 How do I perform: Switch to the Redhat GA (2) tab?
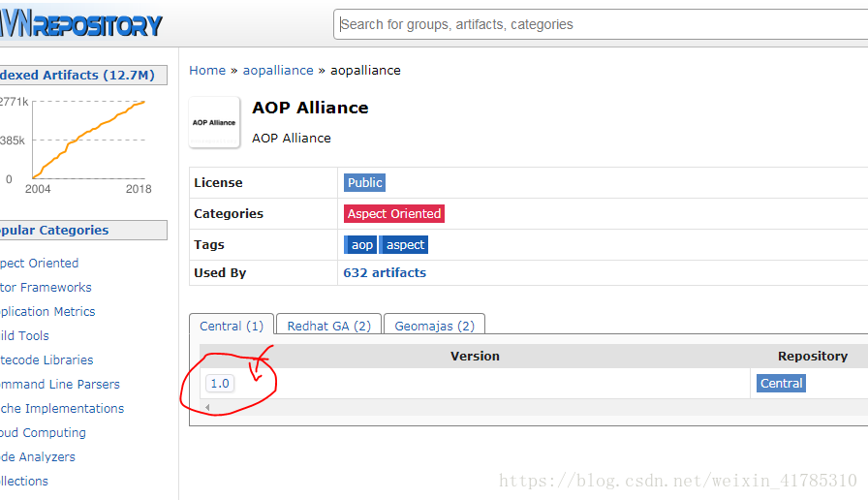tap(328, 326)
